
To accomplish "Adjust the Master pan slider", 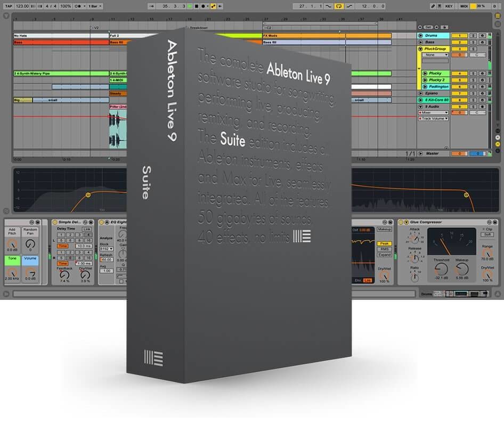I will coord(477,153).
